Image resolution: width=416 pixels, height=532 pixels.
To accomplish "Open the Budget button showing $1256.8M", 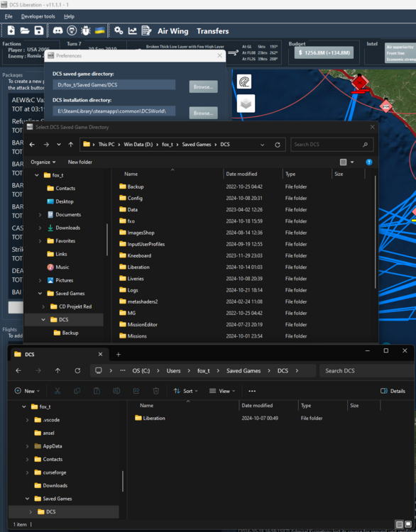I will (324, 52).
